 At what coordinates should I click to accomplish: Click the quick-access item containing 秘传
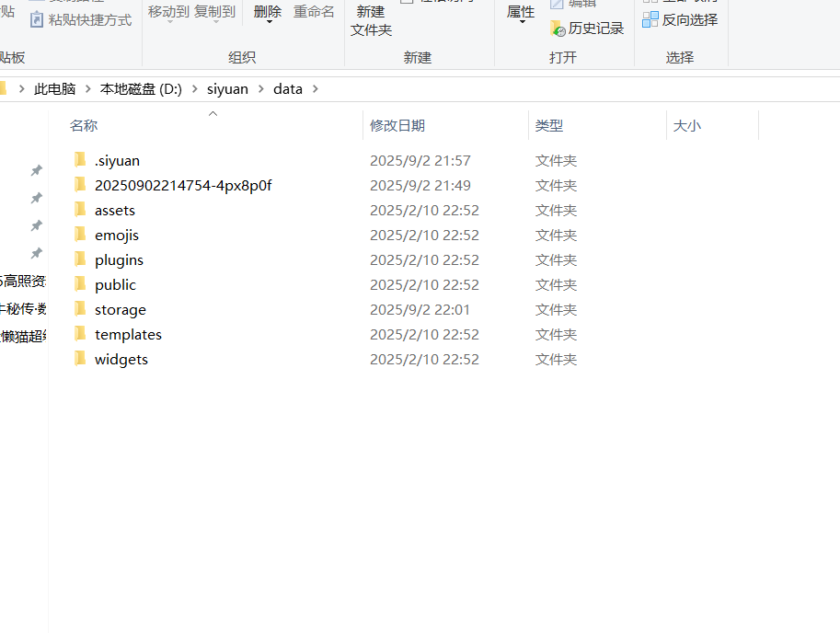click(x=23, y=308)
